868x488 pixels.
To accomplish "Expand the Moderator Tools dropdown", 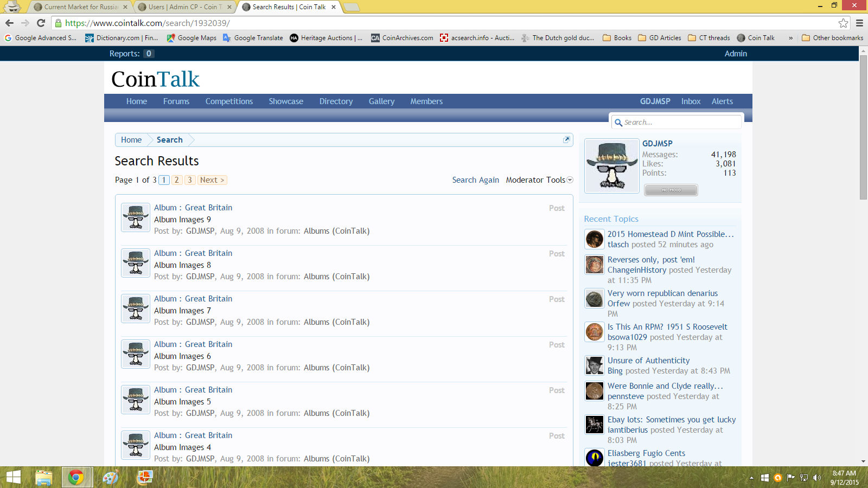I will click(539, 180).
